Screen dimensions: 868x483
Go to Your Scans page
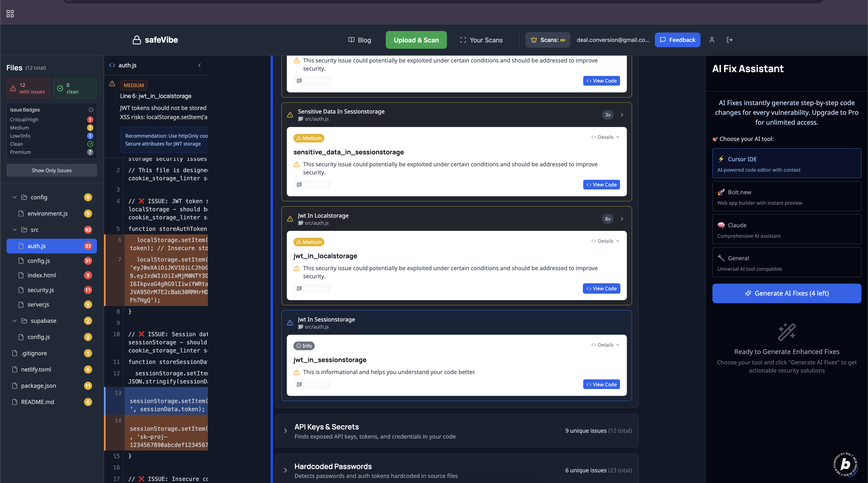coord(481,40)
